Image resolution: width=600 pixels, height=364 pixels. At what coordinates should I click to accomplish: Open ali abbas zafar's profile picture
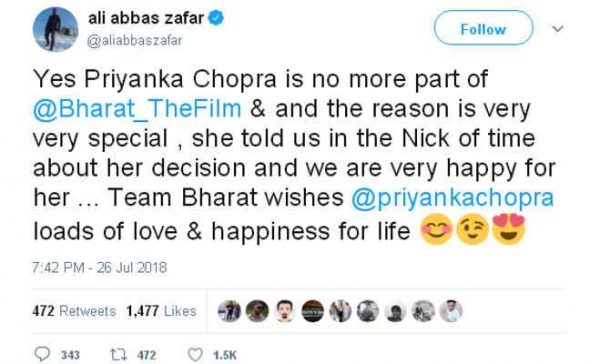(55, 29)
